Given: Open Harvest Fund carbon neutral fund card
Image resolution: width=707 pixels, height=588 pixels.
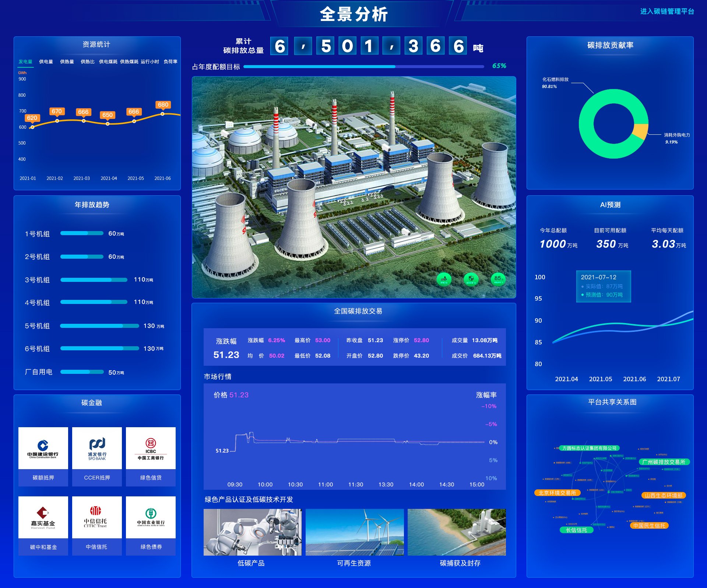Looking at the screenshot, I should [43, 525].
